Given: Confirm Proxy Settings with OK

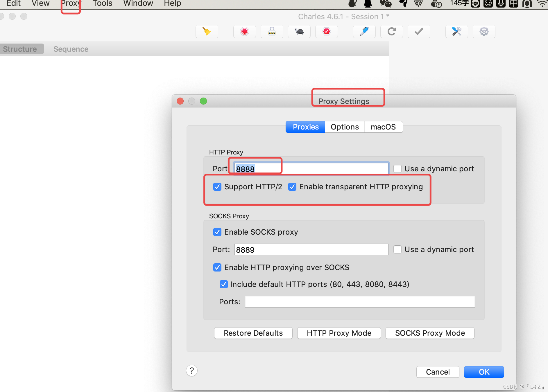Looking at the screenshot, I should pos(484,372).
